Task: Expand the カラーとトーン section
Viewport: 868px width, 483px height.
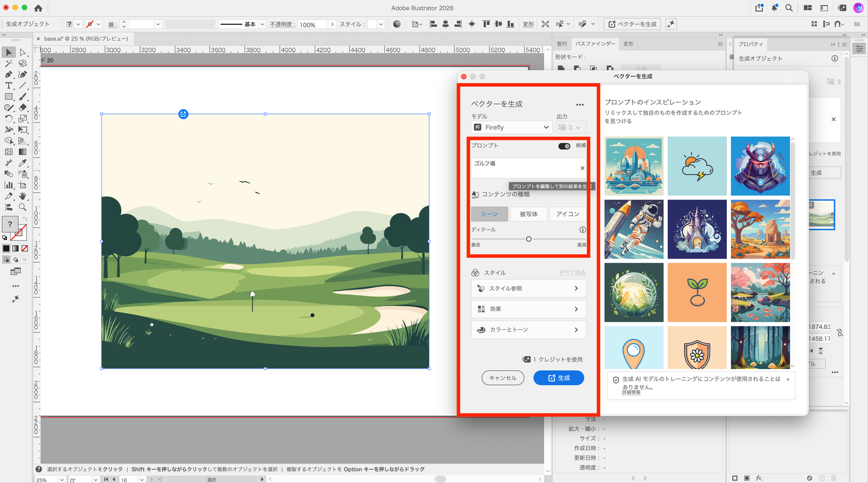Action: (528, 330)
